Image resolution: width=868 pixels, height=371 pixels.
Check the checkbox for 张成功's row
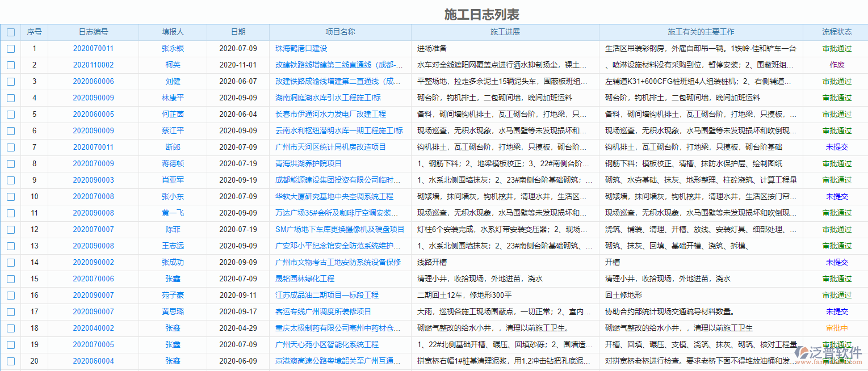[x=10, y=262]
